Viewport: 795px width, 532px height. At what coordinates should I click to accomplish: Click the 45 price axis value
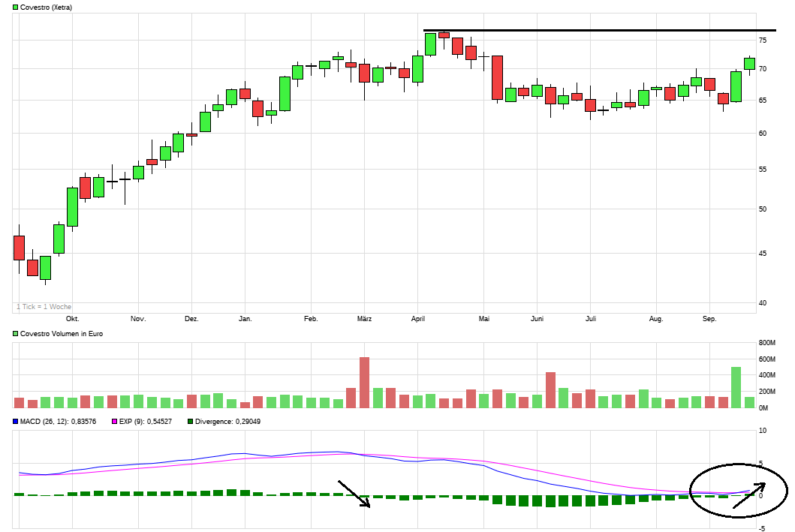coord(763,254)
